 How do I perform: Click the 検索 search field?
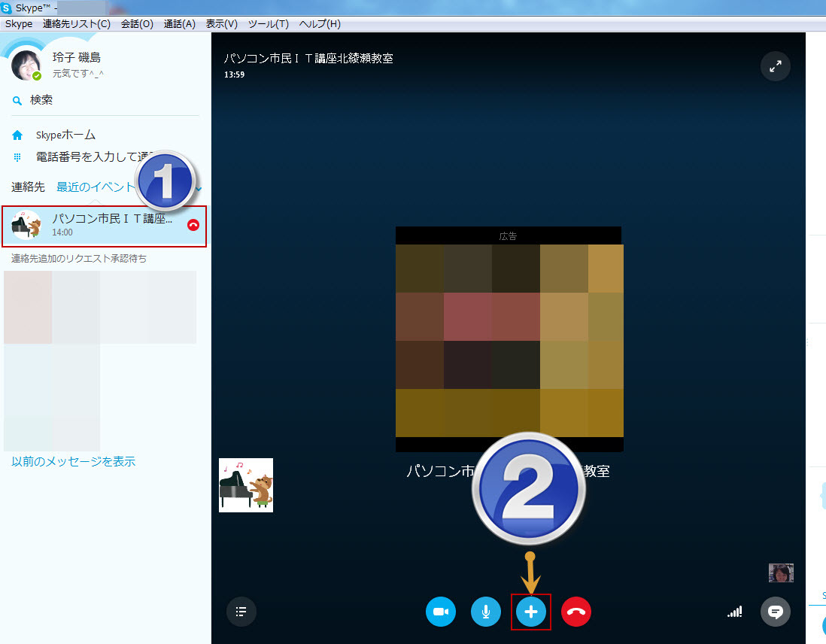click(x=105, y=100)
